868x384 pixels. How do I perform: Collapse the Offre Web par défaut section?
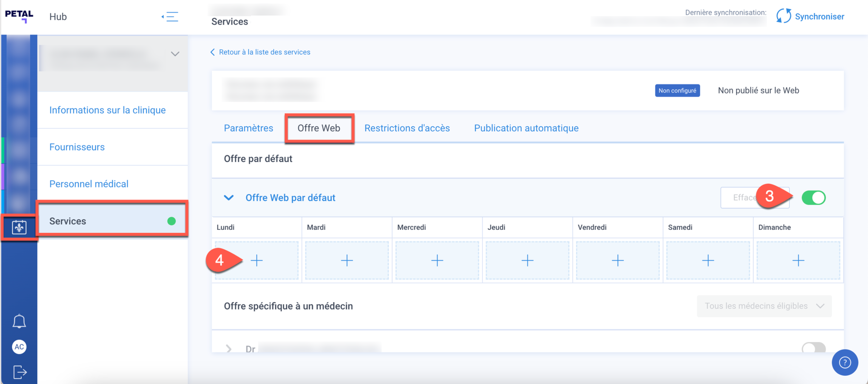coord(229,198)
